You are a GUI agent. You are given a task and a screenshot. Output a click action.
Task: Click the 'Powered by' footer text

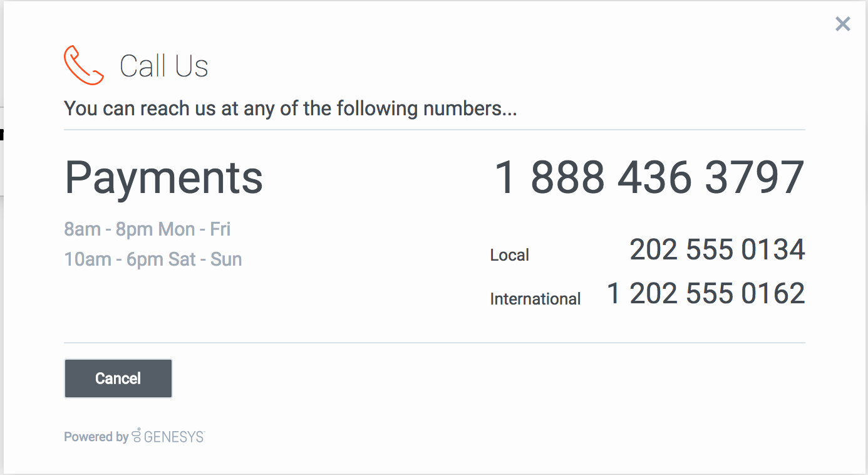click(96, 437)
